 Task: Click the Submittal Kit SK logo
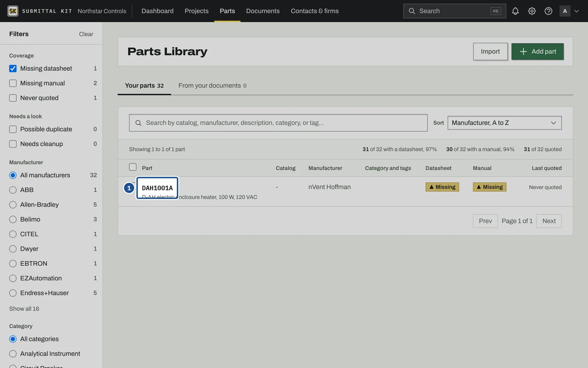point(13,11)
